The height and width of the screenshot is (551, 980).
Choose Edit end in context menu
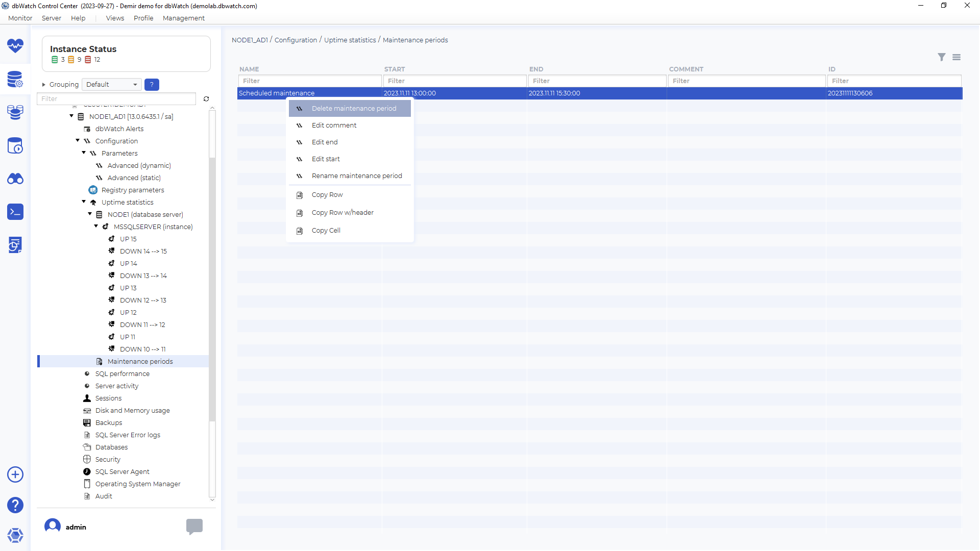click(350, 142)
